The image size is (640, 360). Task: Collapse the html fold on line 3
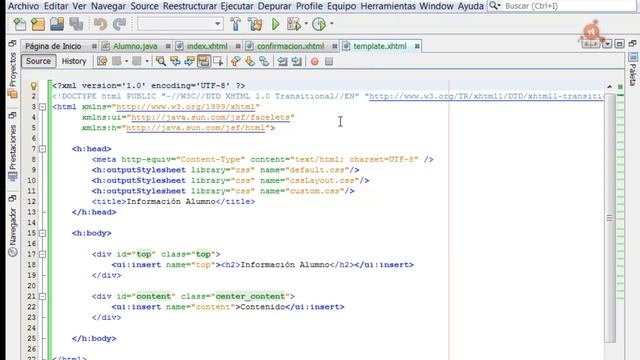coord(42,107)
